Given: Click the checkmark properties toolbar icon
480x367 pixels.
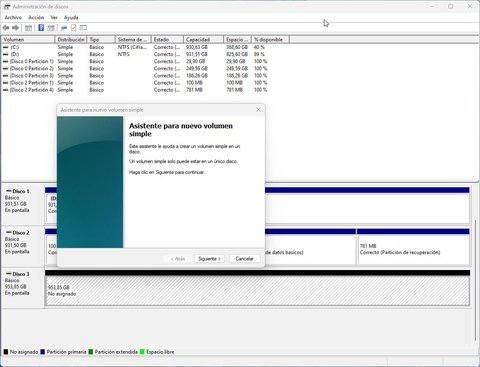Looking at the screenshot, I should click(74, 28).
